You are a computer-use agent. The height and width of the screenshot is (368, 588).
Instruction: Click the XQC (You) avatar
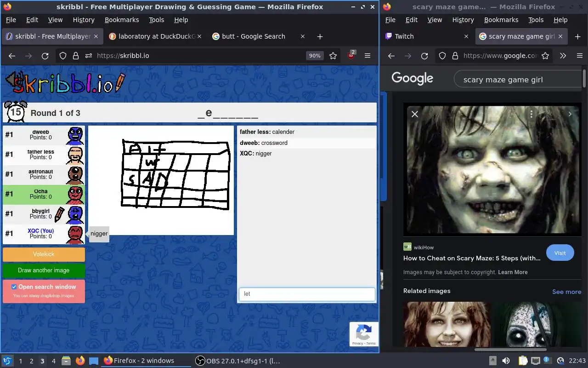(x=76, y=234)
